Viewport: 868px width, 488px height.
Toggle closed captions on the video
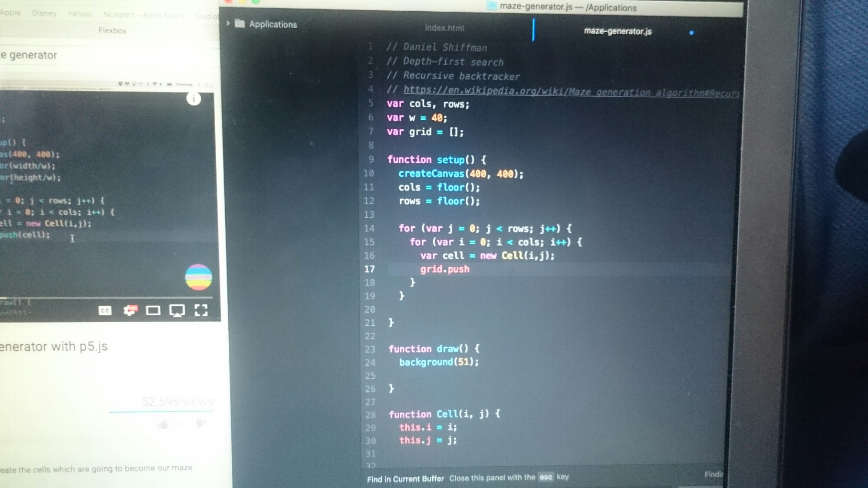point(105,311)
